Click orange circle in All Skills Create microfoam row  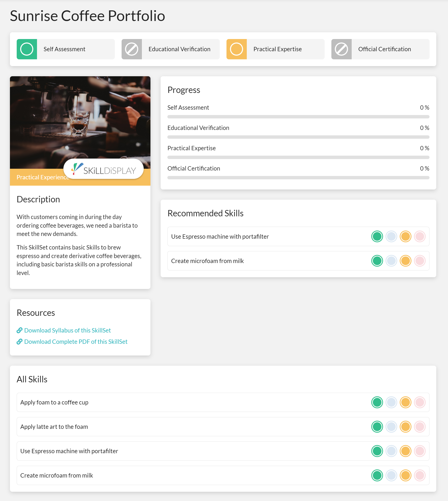405,475
